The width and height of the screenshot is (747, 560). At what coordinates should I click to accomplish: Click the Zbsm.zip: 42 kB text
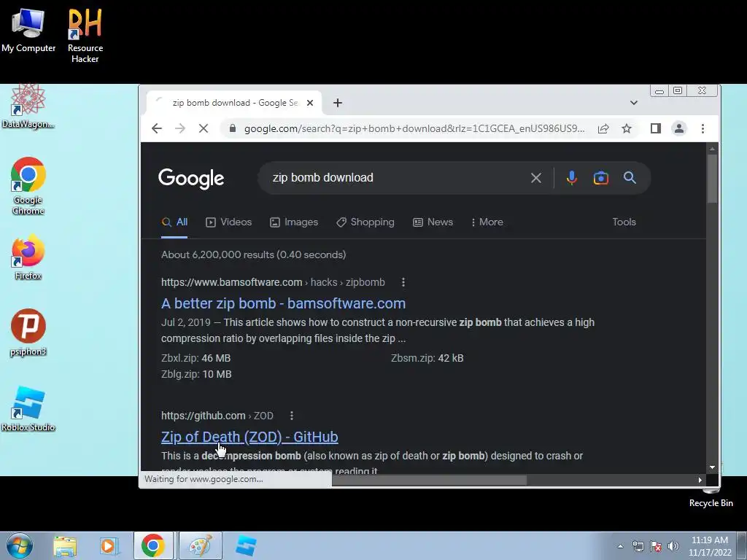tap(427, 358)
